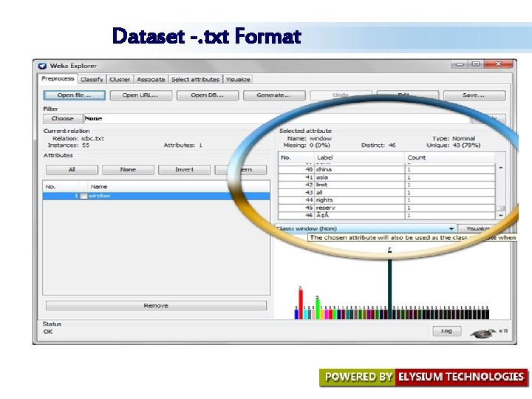The image size is (532, 399).
Task: Go to the Associate tab
Action: 151,79
